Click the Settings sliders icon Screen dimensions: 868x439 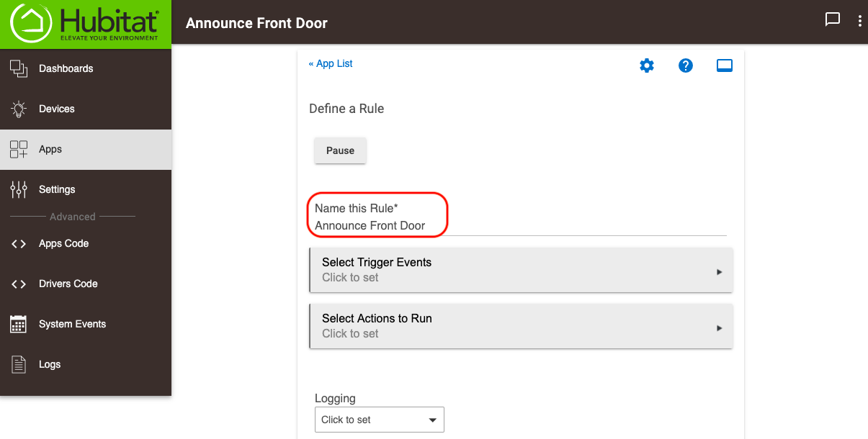pos(19,190)
